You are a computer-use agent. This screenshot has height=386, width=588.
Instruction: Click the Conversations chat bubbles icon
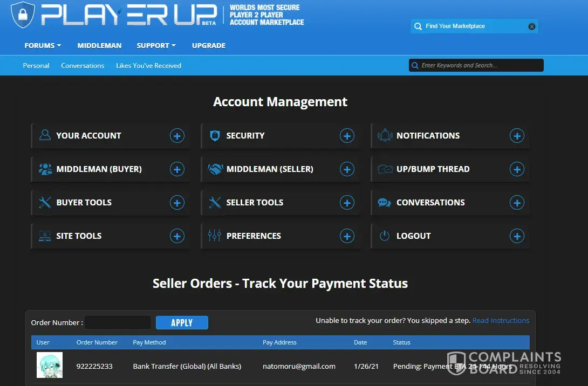point(385,203)
